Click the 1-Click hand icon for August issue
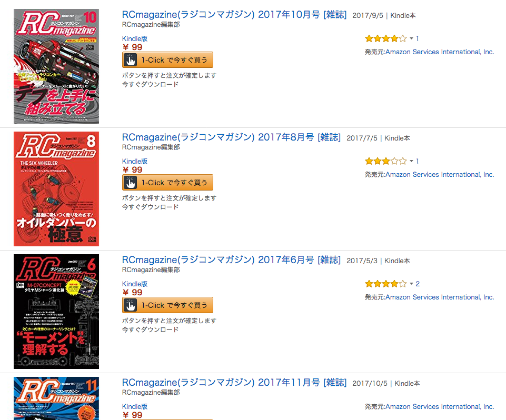This screenshot has height=420, width=506. [x=131, y=183]
